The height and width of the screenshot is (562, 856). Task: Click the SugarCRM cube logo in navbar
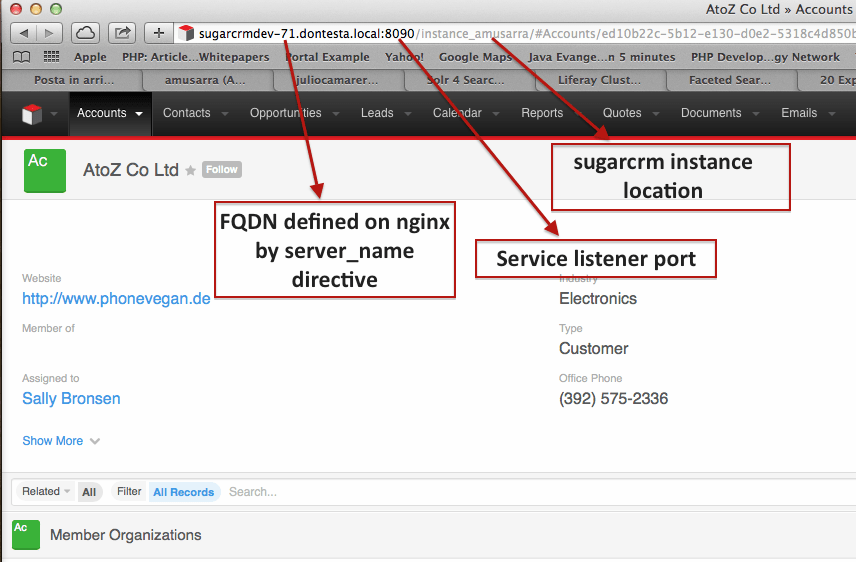[x=32, y=114]
